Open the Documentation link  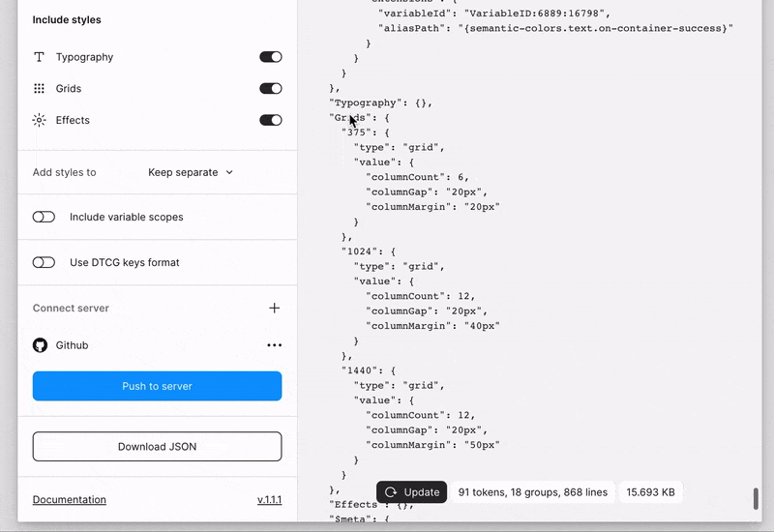(69, 499)
